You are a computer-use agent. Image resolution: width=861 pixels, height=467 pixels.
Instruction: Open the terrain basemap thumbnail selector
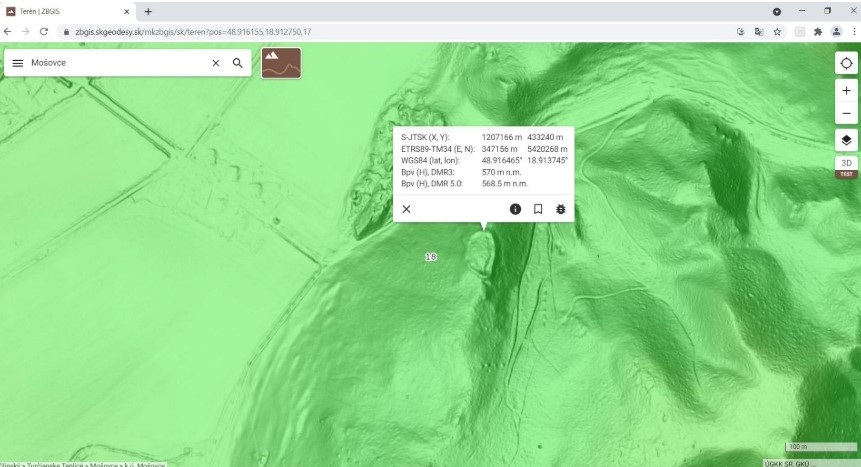(x=281, y=63)
